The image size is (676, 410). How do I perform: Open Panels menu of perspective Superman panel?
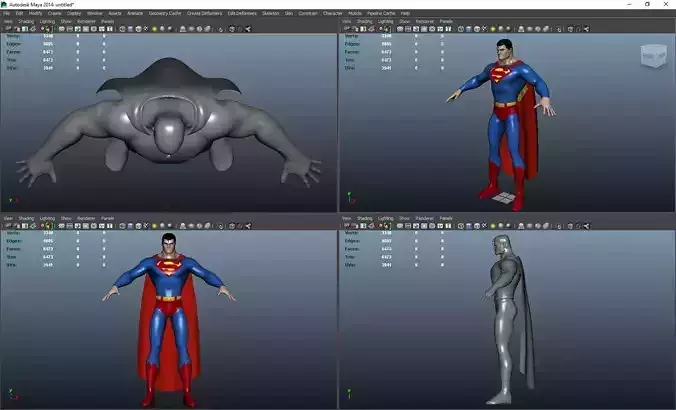[x=446, y=21]
